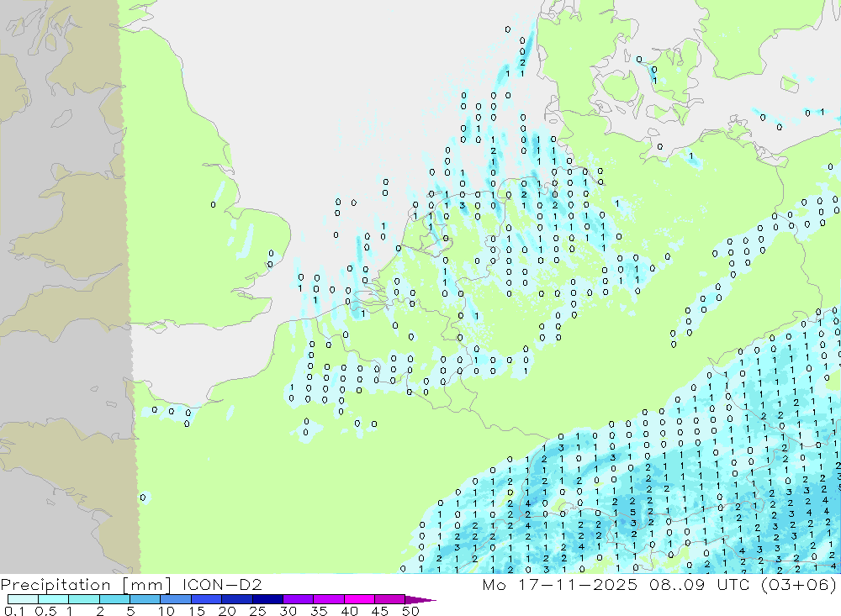Click the '10' legend scale label
The image size is (841, 616).
[x=167, y=611]
